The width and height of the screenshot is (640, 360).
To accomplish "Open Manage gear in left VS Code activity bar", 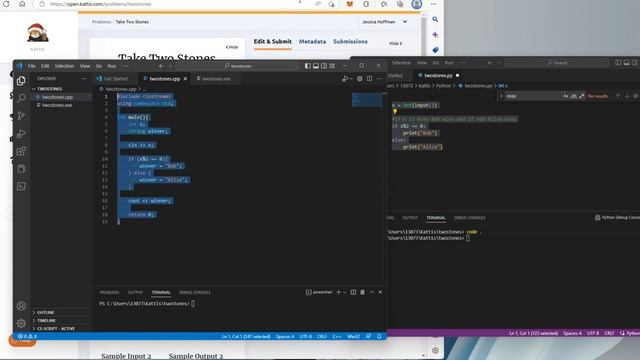I will point(21,323).
